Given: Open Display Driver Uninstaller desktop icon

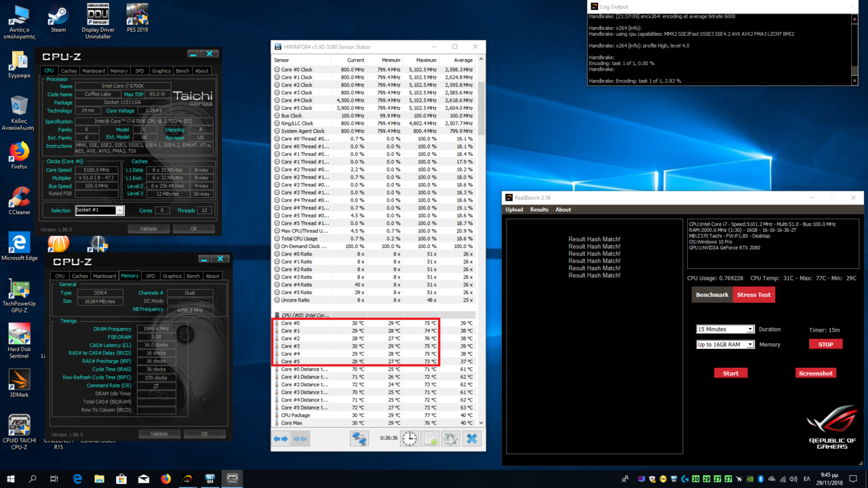Looking at the screenshot, I should click(x=98, y=21).
